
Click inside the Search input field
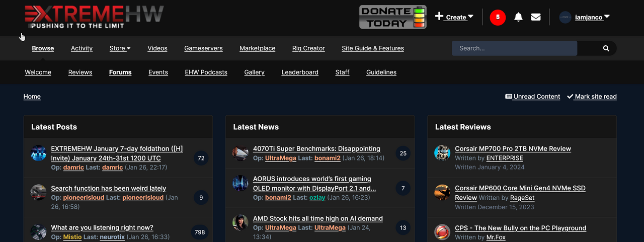(514, 48)
